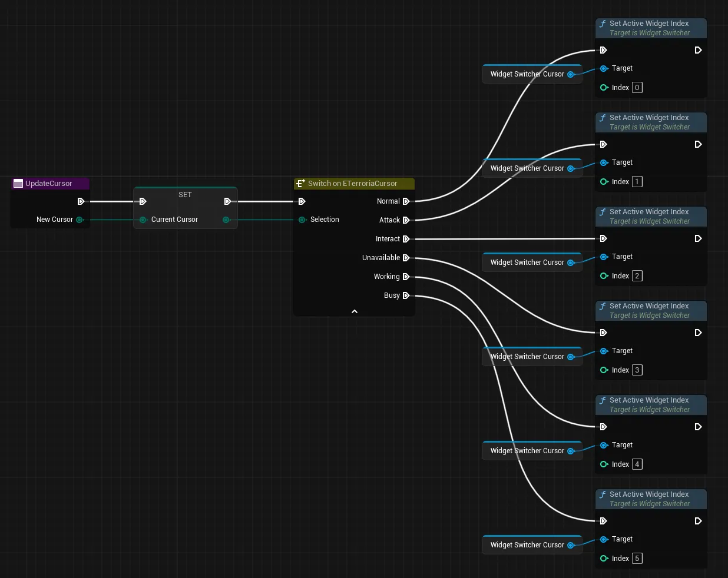Click the Unavailable execution output pin
The image size is (728, 578).
406,258
